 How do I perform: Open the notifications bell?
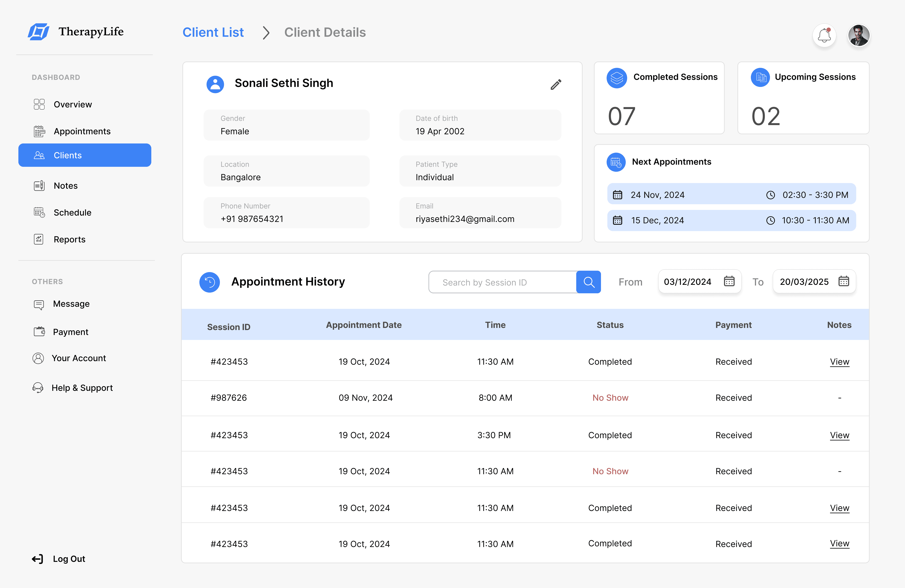click(824, 35)
